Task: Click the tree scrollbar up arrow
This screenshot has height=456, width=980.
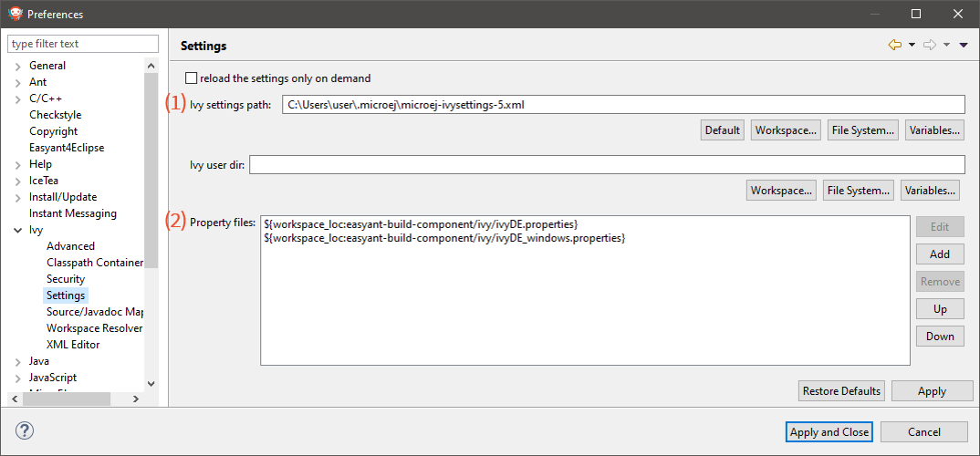Action: point(151,65)
